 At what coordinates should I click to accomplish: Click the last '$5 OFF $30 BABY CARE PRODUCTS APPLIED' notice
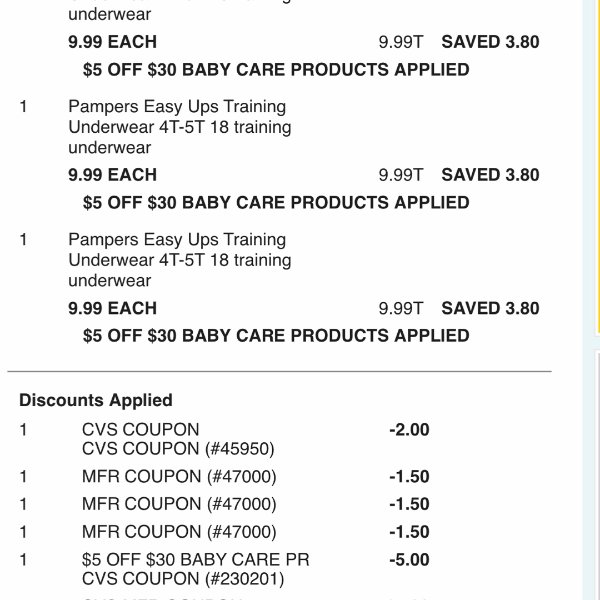coord(276,336)
